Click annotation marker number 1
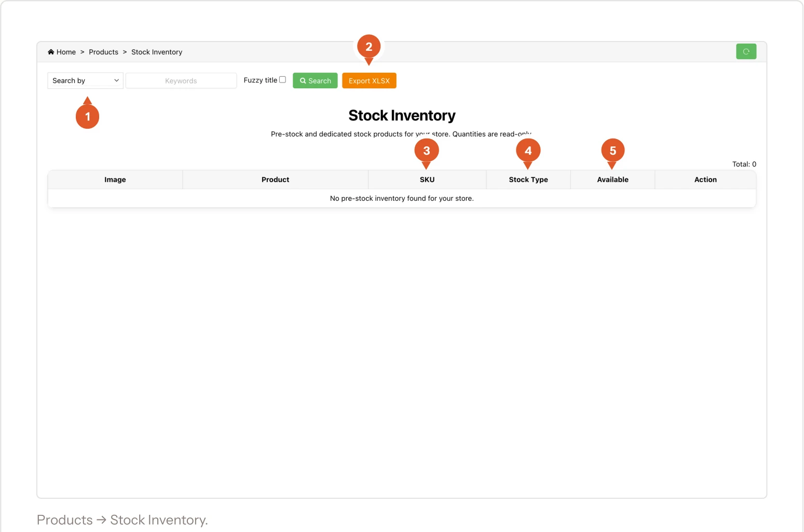Screen dimensions: 804x532 tap(87, 116)
